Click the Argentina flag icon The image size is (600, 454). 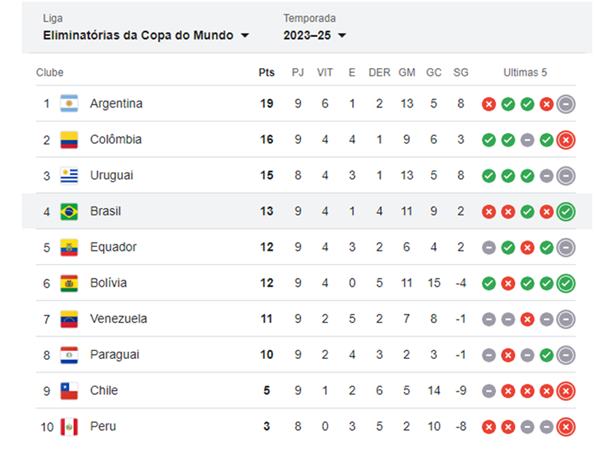coord(69,104)
